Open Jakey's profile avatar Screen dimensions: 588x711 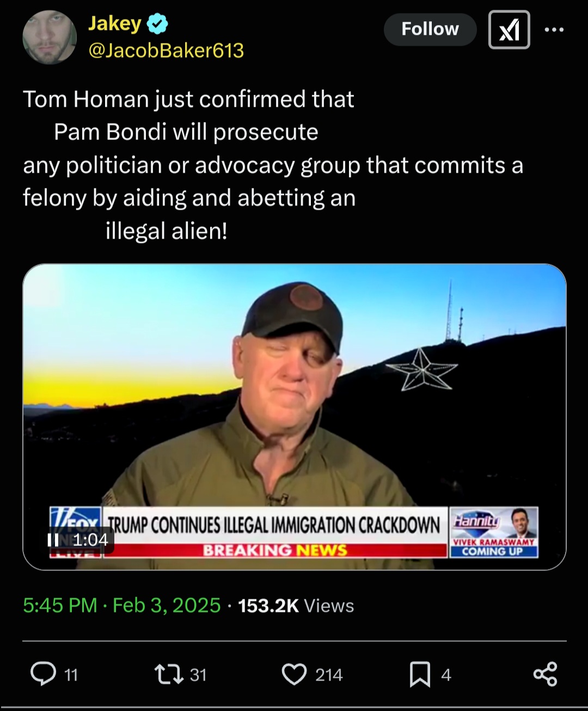pos(50,38)
